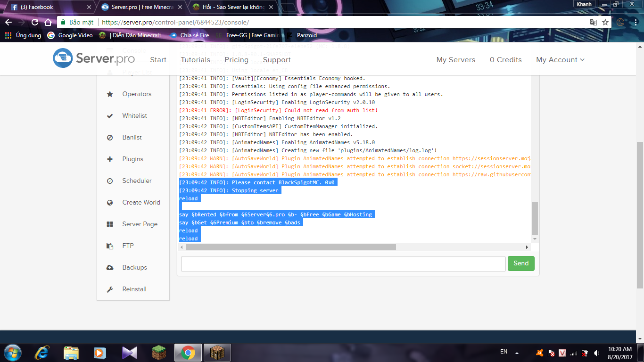Screen dimensions: 644x362
Task: Launch Windows Media Player from taskbar
Action: 99,353
